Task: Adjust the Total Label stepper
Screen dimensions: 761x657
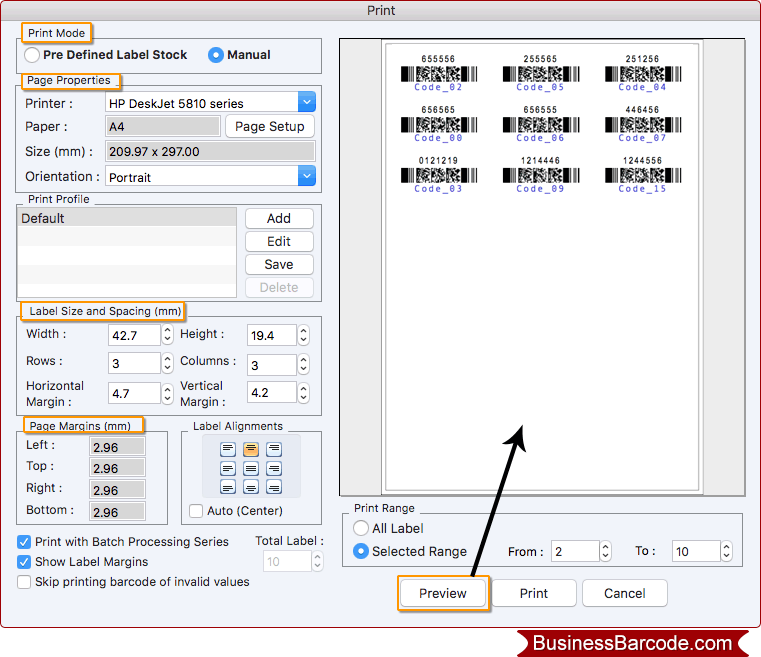Action: (x=317, y=561)
